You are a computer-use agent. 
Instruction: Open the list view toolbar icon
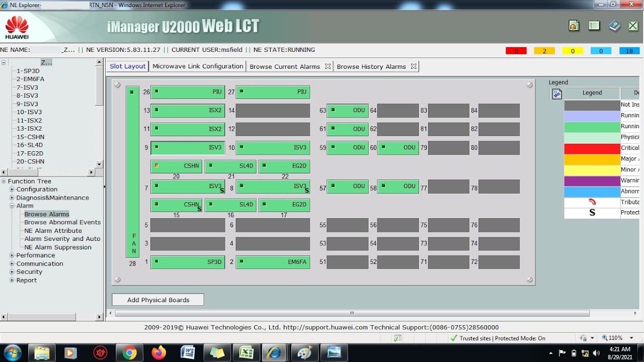(594, 26)
